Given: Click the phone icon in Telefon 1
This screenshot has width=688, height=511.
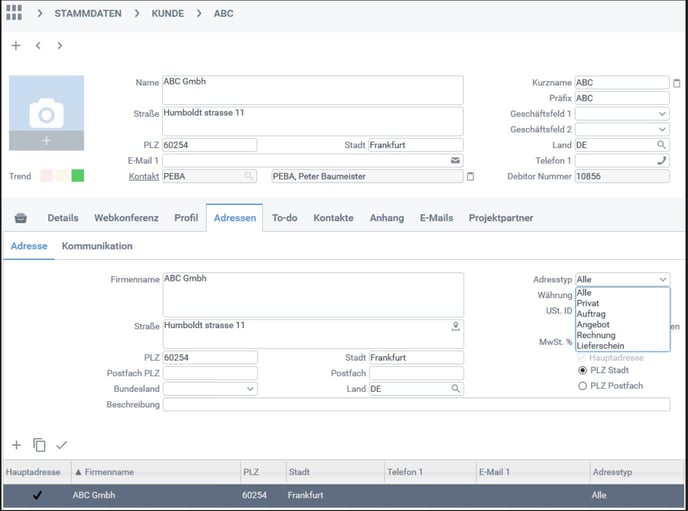Looking at the screenshot, I should (662, 160).
